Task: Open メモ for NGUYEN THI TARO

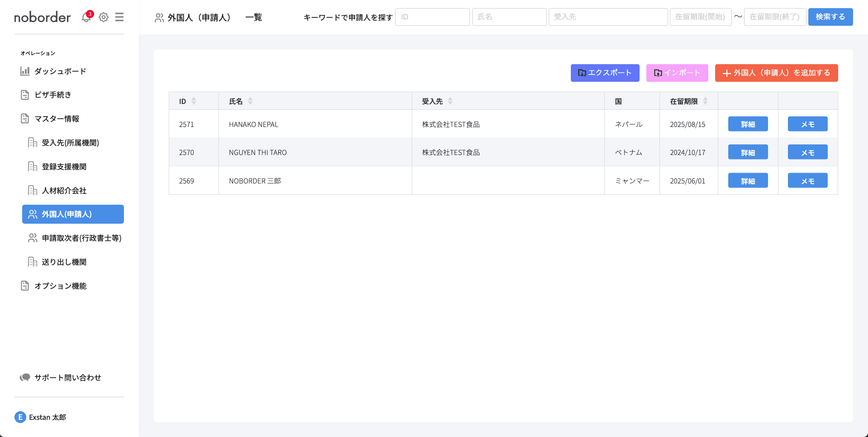Action: (x=807, y=152)
